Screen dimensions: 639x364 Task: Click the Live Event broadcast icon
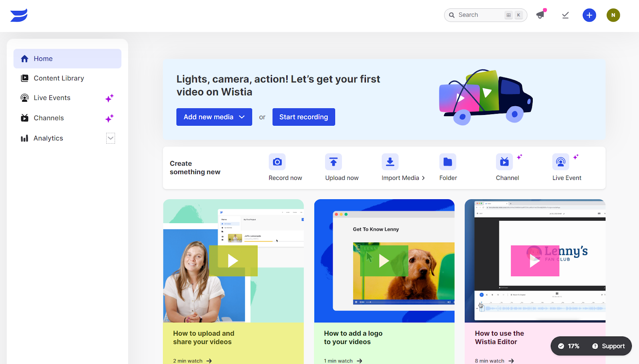[561, 162]
